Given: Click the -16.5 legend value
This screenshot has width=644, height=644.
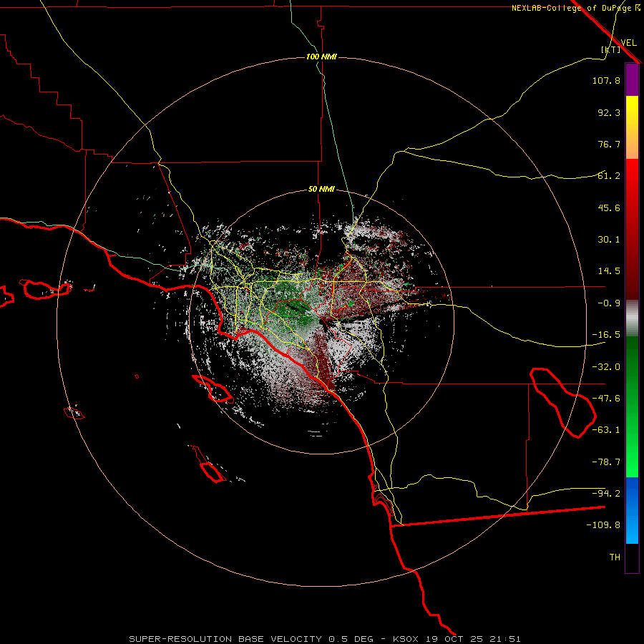Looking at the screenshot, I should pyautogui.click(x=606, y=335).
